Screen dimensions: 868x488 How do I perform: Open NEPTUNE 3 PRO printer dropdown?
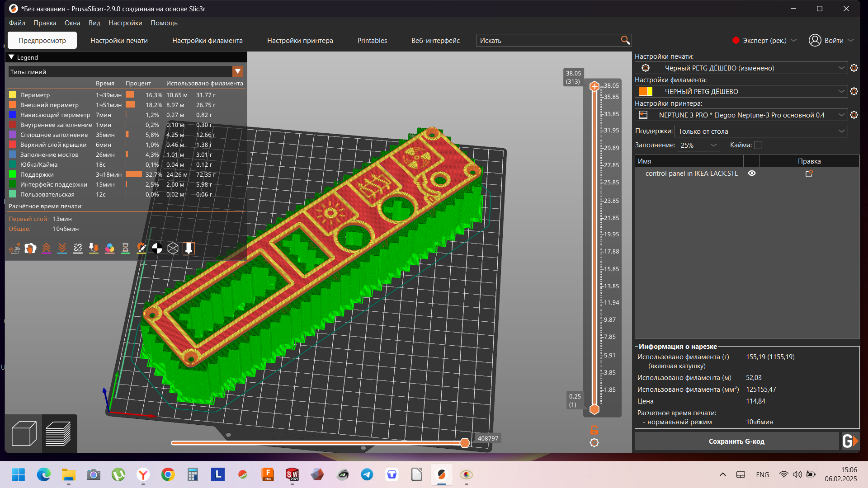click(741, 115)
